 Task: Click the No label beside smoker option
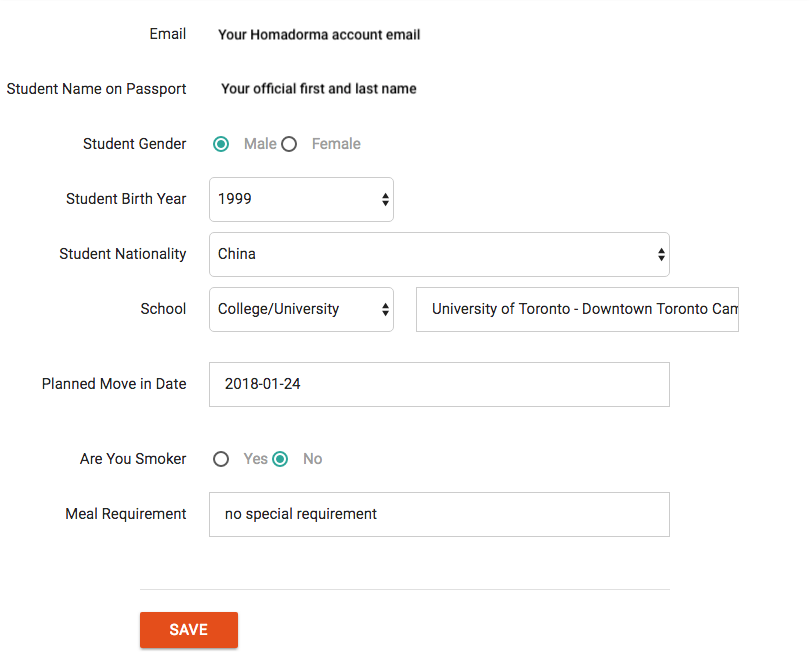pyautogui.click(x=313, y=459)
